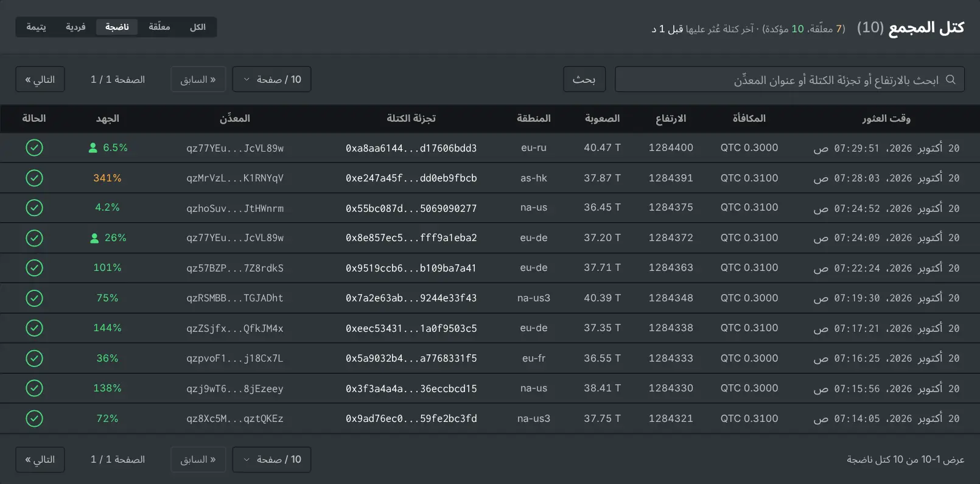Click the status check icon for block 1284372
This screenshot has height=484, width=980.
[x=35, y=238]
